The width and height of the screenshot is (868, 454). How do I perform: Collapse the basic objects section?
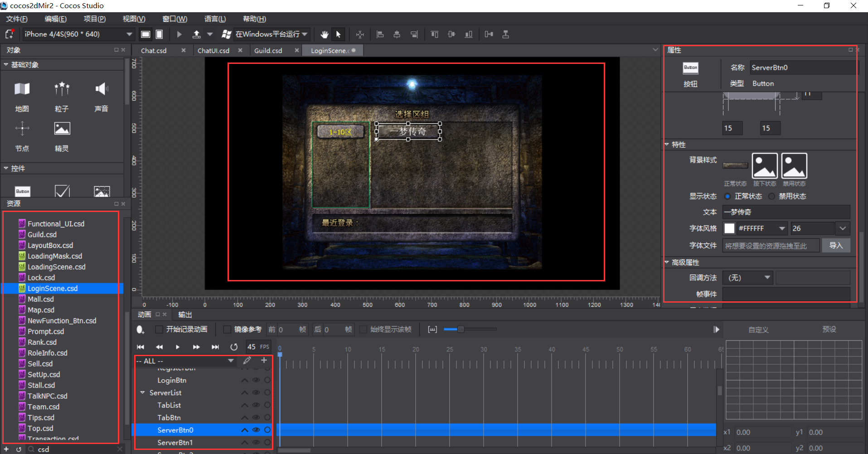(x=6, y=64)
